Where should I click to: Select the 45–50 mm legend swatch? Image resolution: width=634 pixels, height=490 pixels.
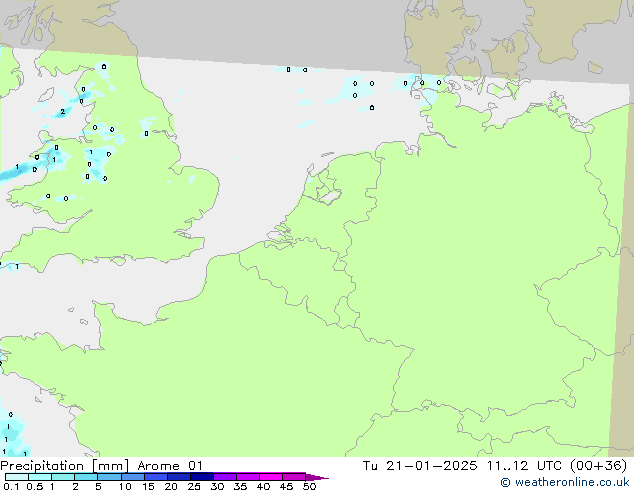[294, 477]
